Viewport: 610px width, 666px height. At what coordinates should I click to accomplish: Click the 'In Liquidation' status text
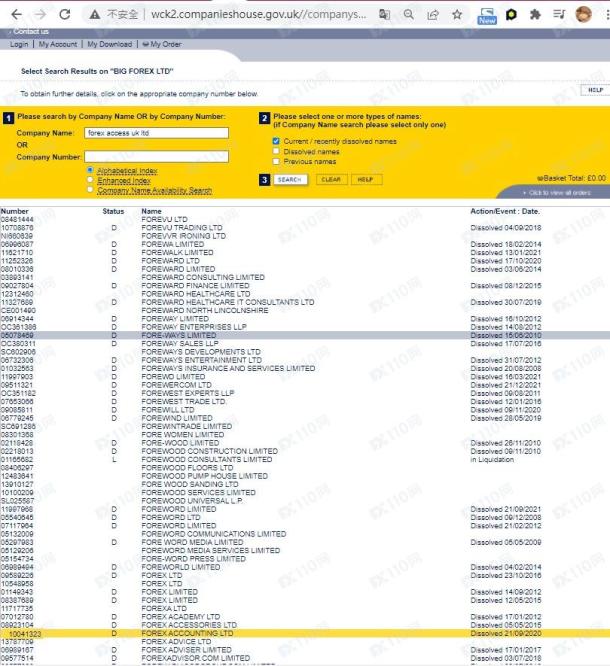[x=492, y=460]
